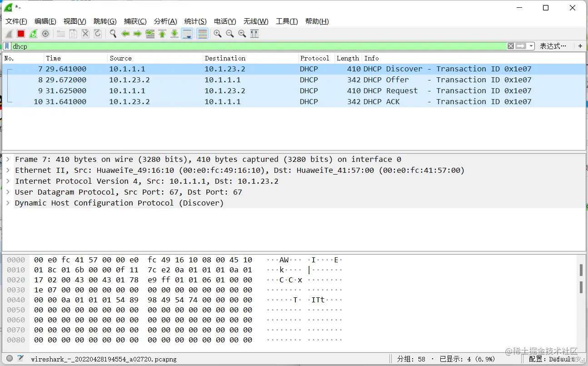Open capture file properties status icon
This screenshot has width=588, height=366.
coord(20,359)
